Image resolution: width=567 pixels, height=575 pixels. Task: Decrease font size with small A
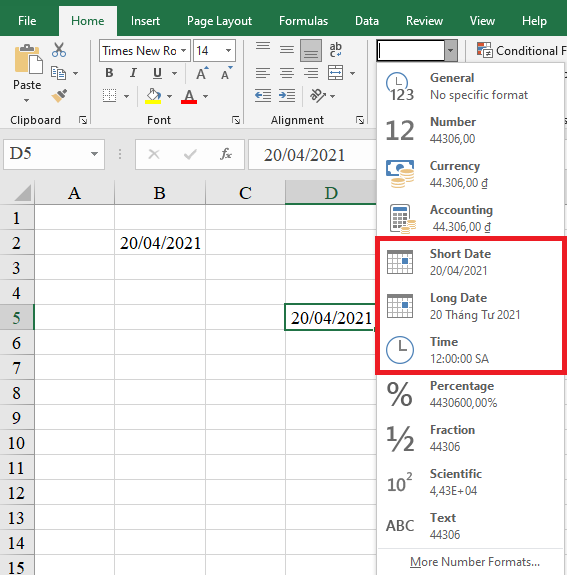(227, 73)
